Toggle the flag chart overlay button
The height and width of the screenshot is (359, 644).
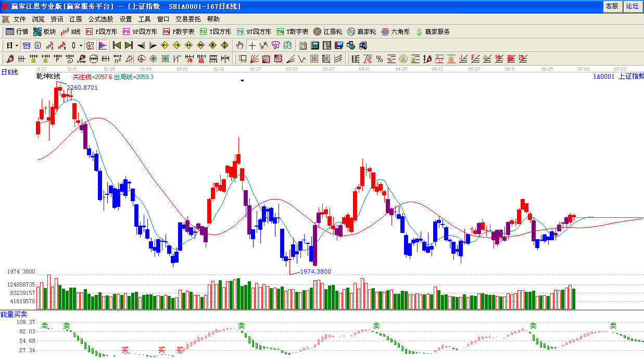pos(102,45)
